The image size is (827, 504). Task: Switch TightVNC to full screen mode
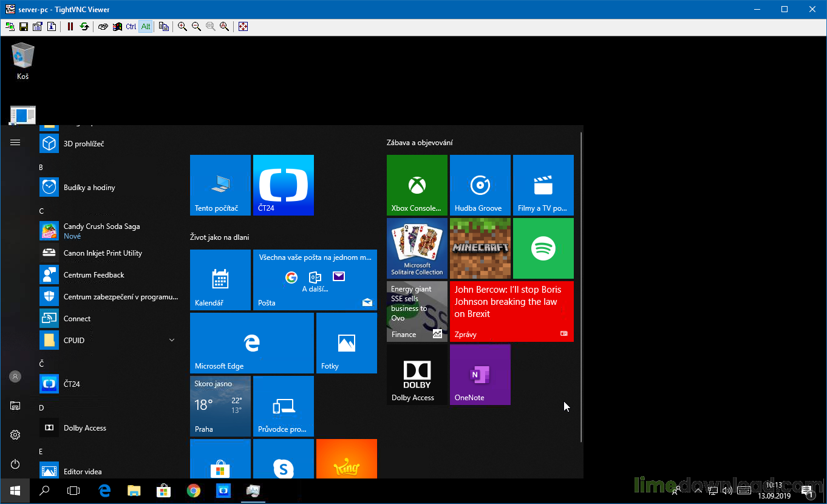point(243,27)
